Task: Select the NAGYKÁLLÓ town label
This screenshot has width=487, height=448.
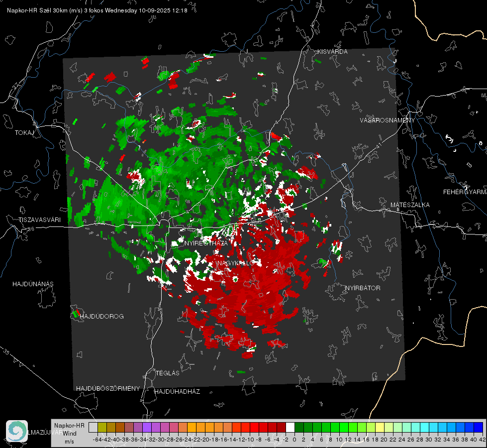Action: (x=235, y=263)
